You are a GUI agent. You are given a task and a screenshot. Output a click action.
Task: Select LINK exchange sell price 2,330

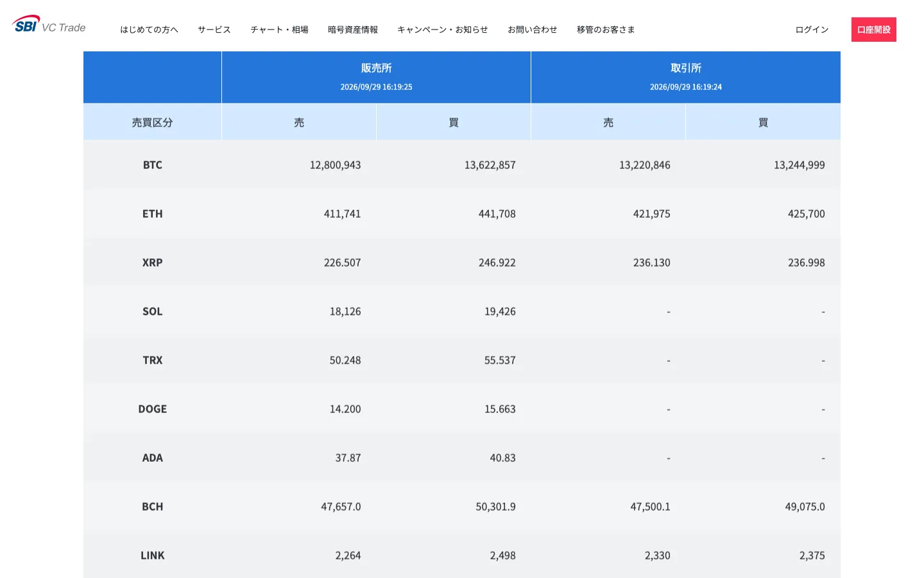point(658,556)
